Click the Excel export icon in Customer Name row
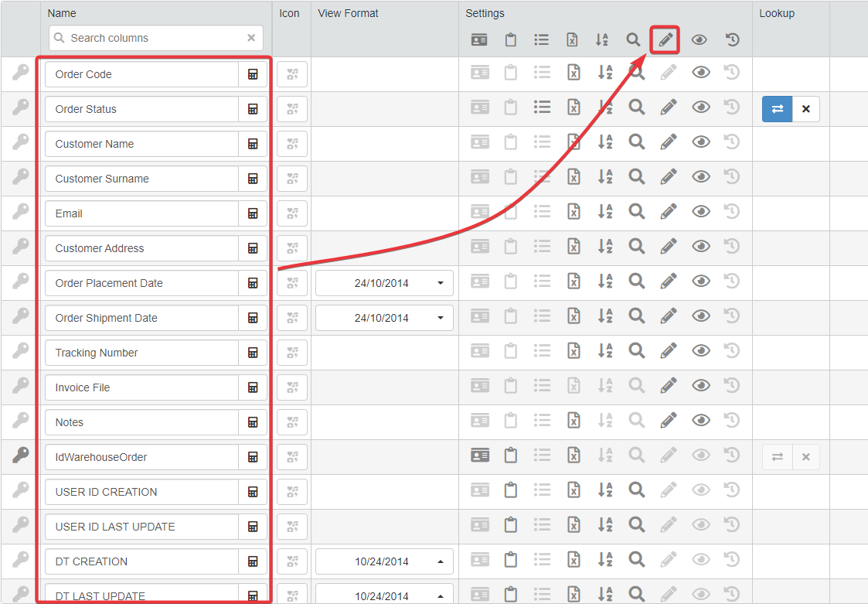 (x=574, y=142)
